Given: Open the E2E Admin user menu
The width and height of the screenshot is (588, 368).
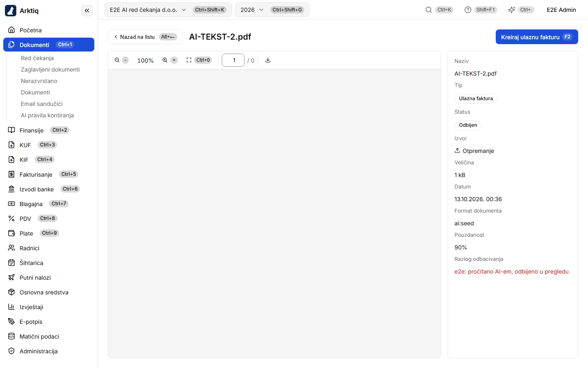Looking at the screenshot, I should click(x=561, y=10).
